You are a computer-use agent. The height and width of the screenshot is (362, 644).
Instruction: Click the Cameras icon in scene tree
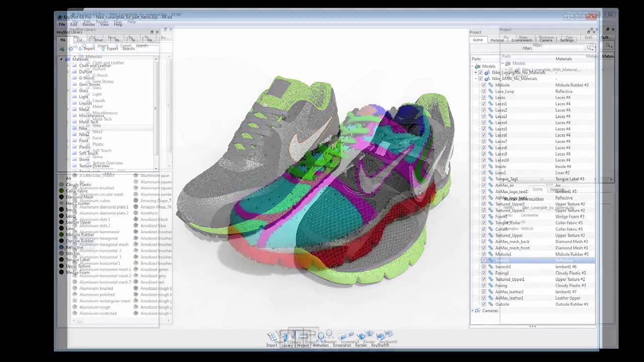[x=477, y=311]
